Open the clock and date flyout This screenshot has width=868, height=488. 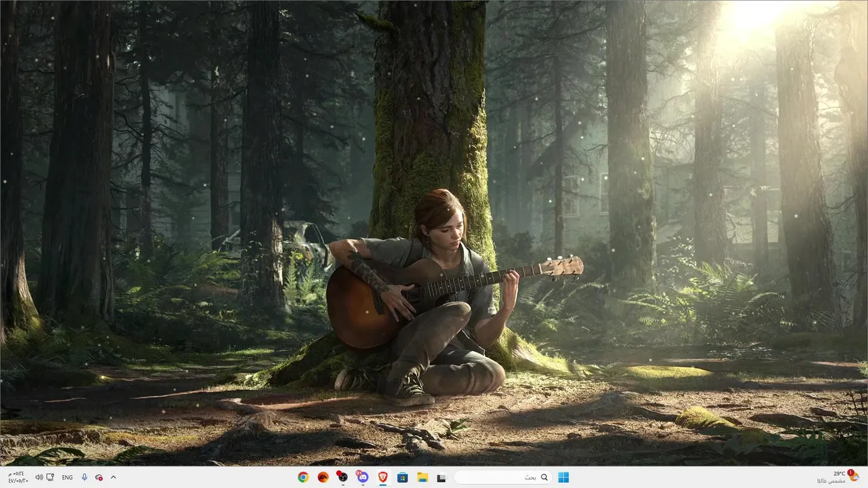pyautogui.click(x=18, y=477)
